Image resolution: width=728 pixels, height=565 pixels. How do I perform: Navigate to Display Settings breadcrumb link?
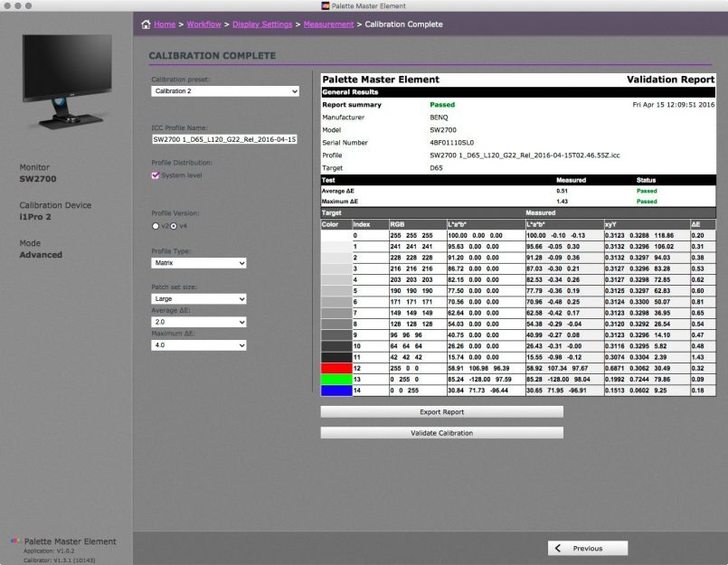click(x=263, y=24)
